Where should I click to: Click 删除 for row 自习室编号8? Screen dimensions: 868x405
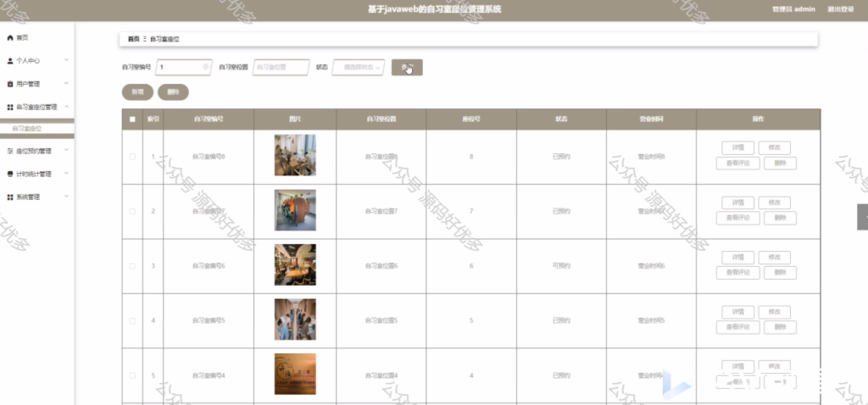pyautogui.click(x=780, y=164)
